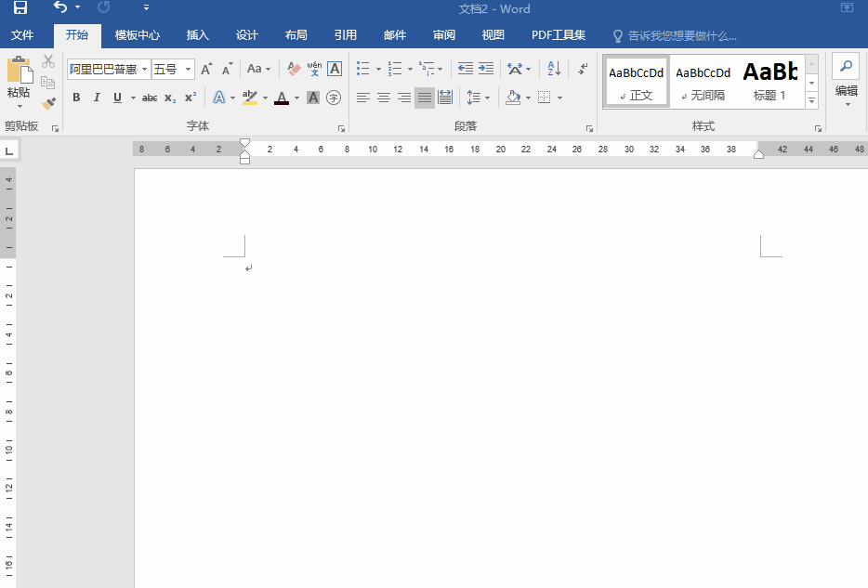
Task: Click the Sort A-Z icon
Action: 553,69
